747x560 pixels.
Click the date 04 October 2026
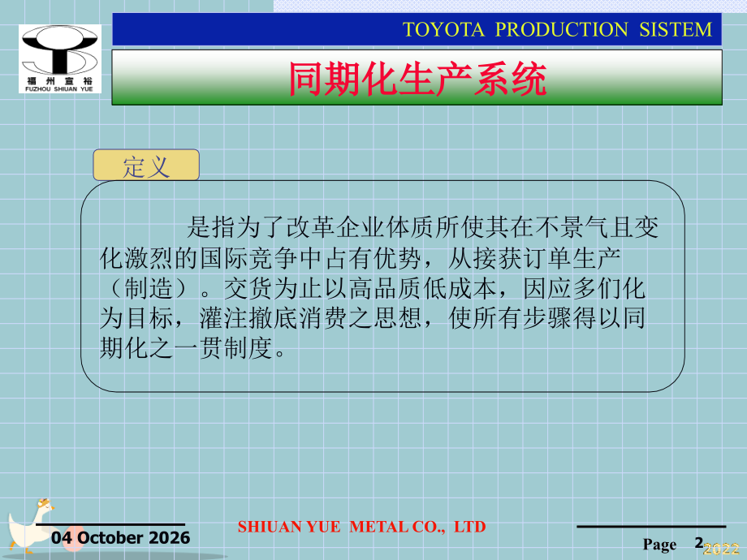[120, 537]
